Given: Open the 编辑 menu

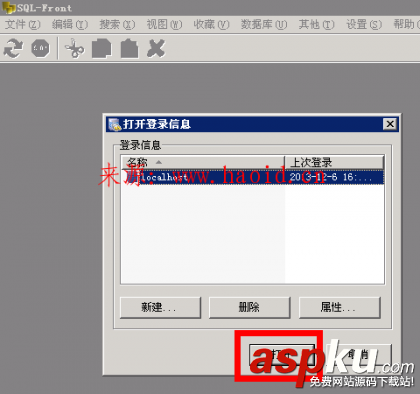Looking at the screenshot, I should (x=70, y=24).
